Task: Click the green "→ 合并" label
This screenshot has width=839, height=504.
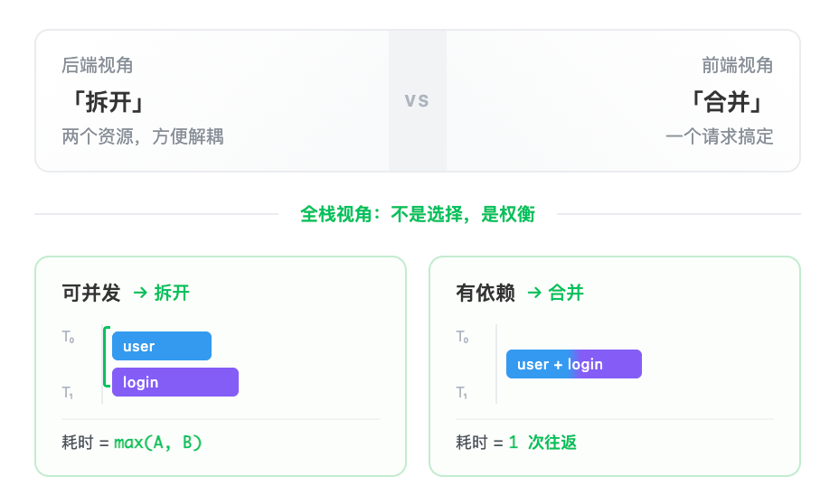Action: click(555, 293)
